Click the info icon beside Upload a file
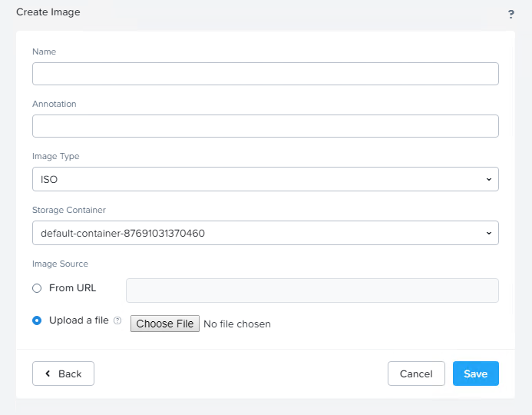This screenshot has width=532, height=415. (x=117, y=321)
